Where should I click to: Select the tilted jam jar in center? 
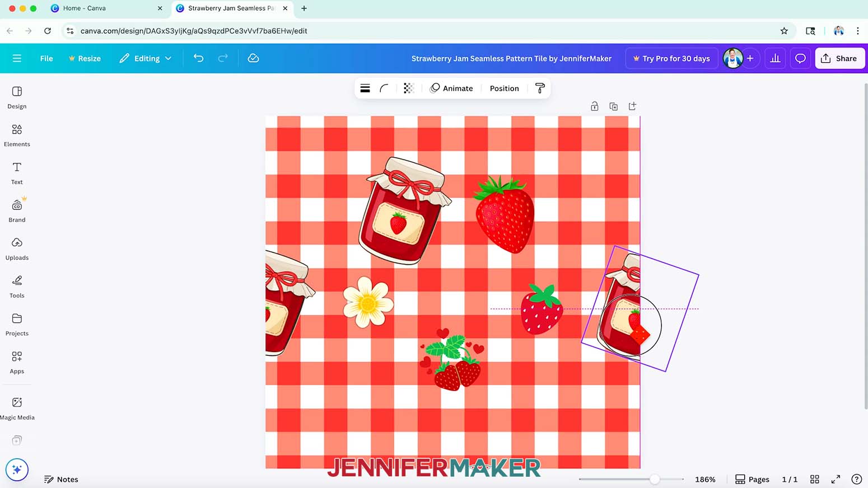(404, 210)
